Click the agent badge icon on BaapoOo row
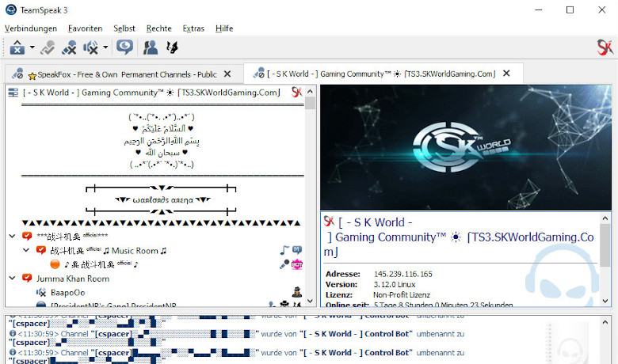 297,292
